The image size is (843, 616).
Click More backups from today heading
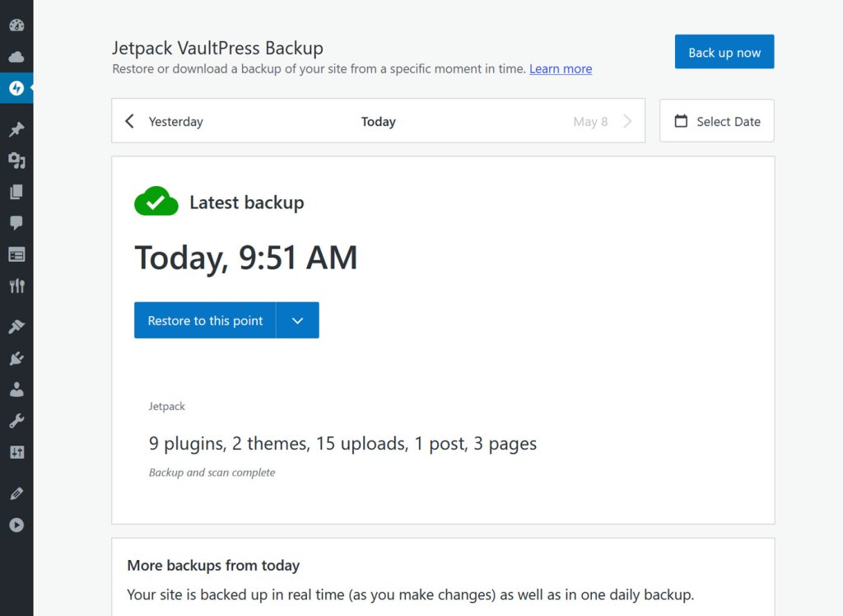click(x=213, y=566)
